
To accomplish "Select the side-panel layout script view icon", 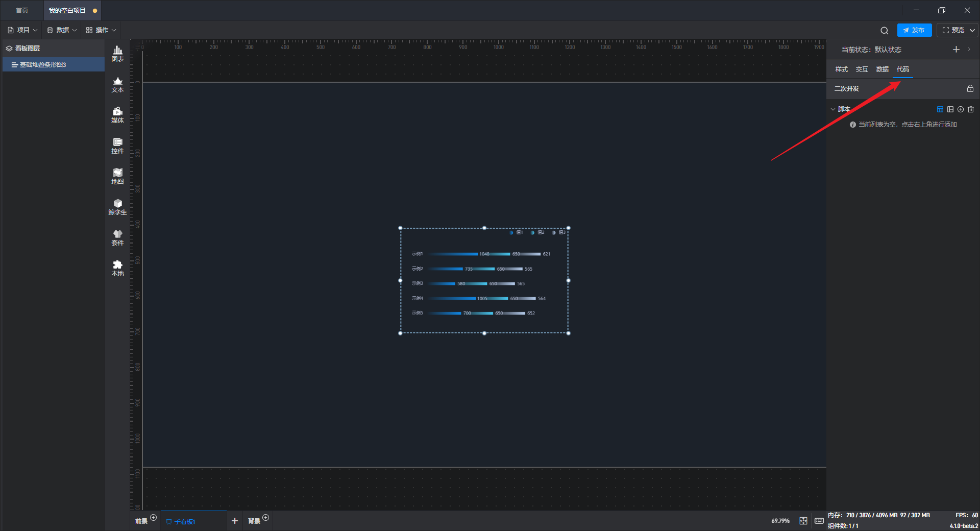I will [950, 109].
